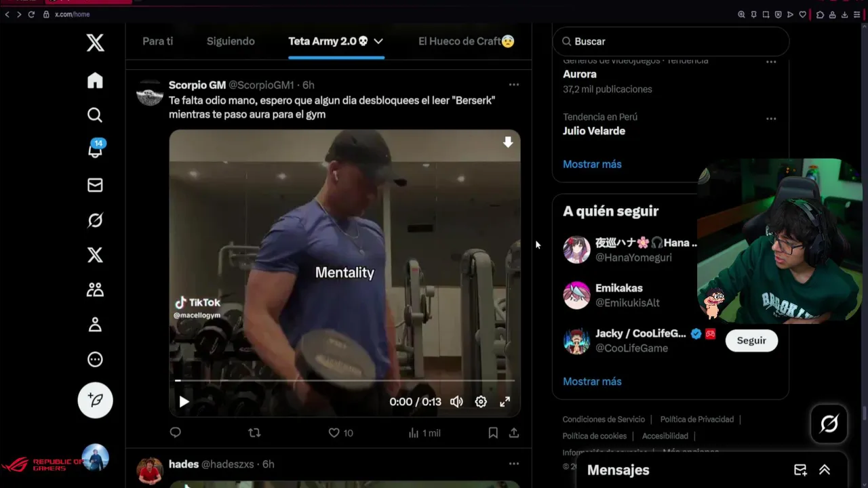868x488 pixels.
Task: Open the Home icon in the sidebar
Action: [x=95, y=81]
